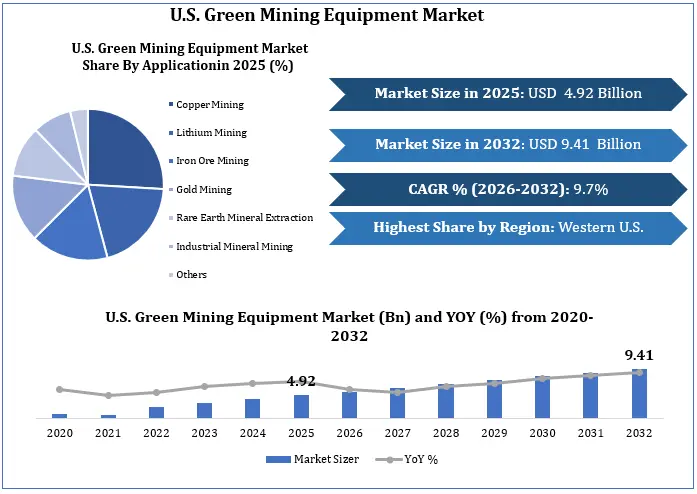The height and width of the screenshot is (494, 697).
Task: Click the Copper Mining legend entry
Action: click(206, 104)
